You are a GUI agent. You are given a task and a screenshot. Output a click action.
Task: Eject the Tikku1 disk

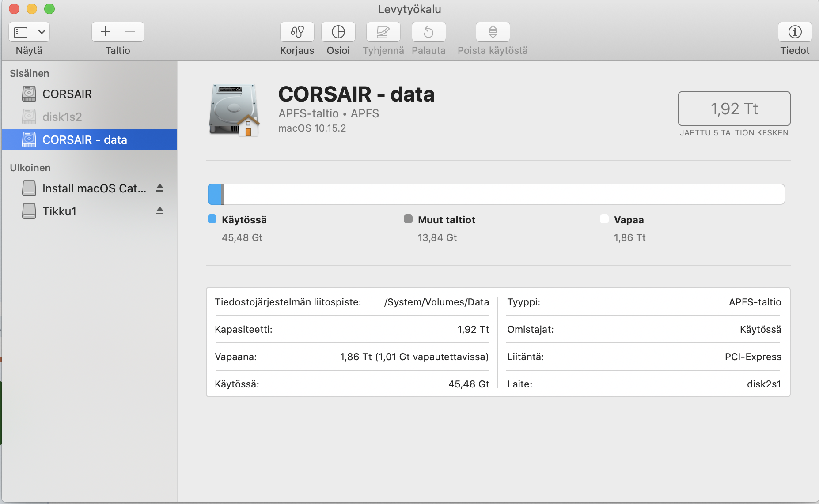(160, 211)
